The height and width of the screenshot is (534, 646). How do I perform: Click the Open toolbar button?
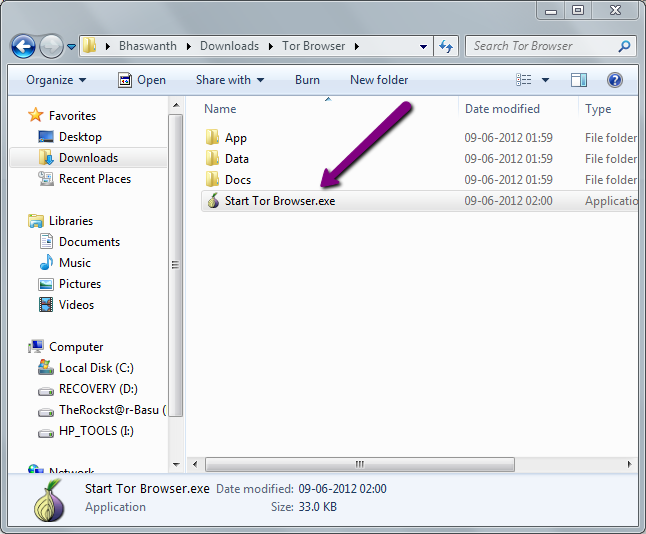point(142,80)
